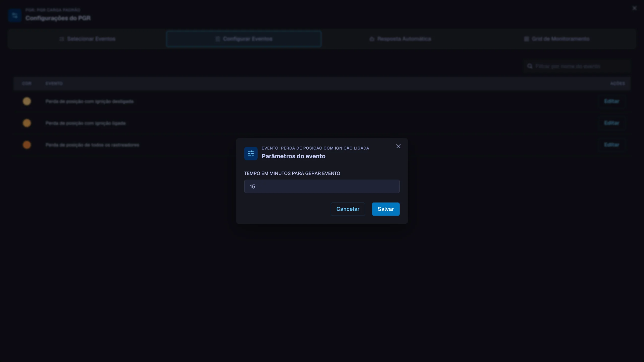Click color dot for todos os rastreadores event

click(x=27, y=145)
